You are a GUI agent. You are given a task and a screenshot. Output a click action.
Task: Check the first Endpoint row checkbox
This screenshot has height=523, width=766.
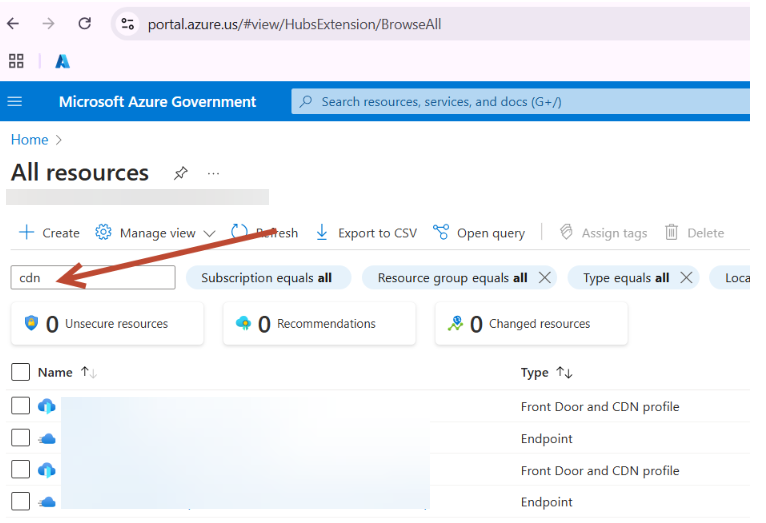pyautogui.click(x=21, y=438)
